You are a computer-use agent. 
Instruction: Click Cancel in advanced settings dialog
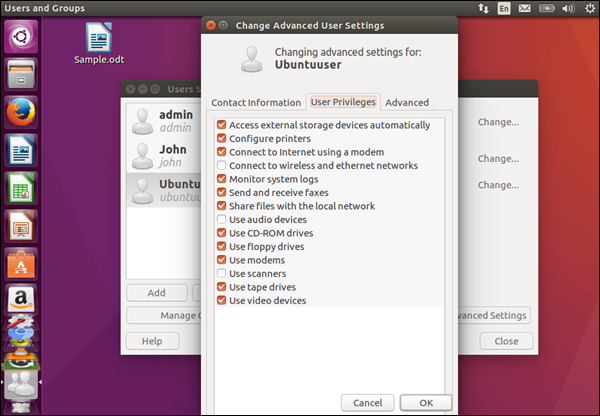click(x=367, y=403)
